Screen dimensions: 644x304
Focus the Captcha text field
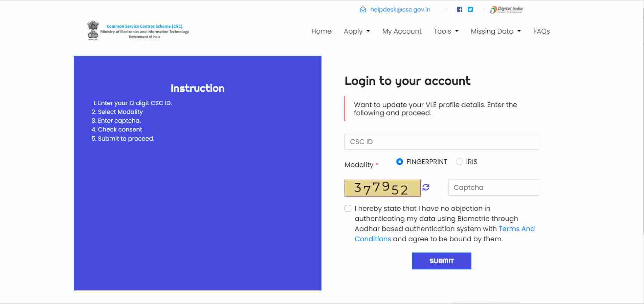click(x=493, y=187)
